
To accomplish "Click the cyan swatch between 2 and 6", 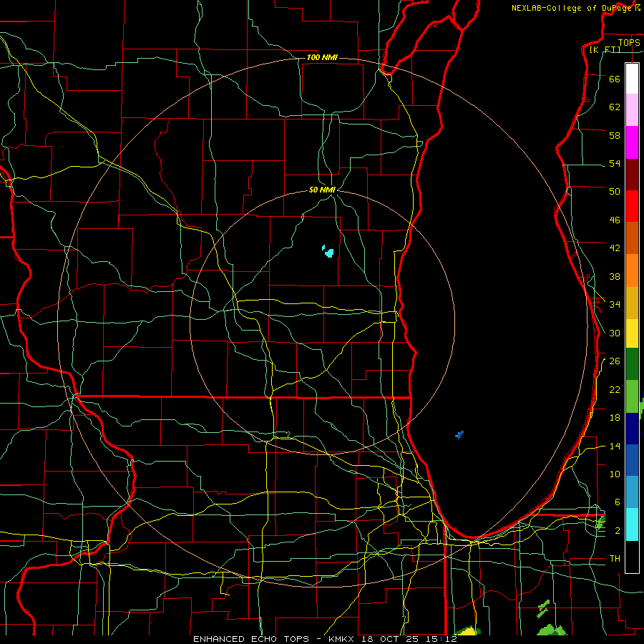I will [x=632, y=525].
